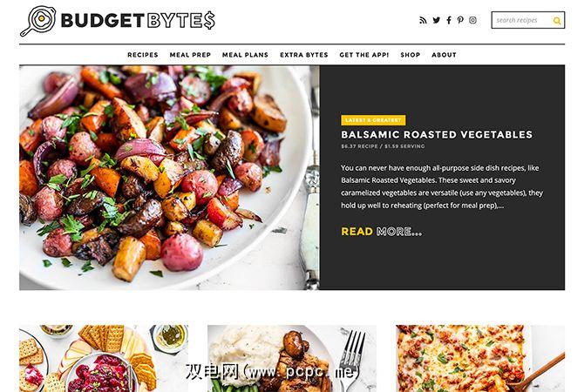Screen dimensions: 584x392
Task: Select Get the App! link
Action: point(364,55)
